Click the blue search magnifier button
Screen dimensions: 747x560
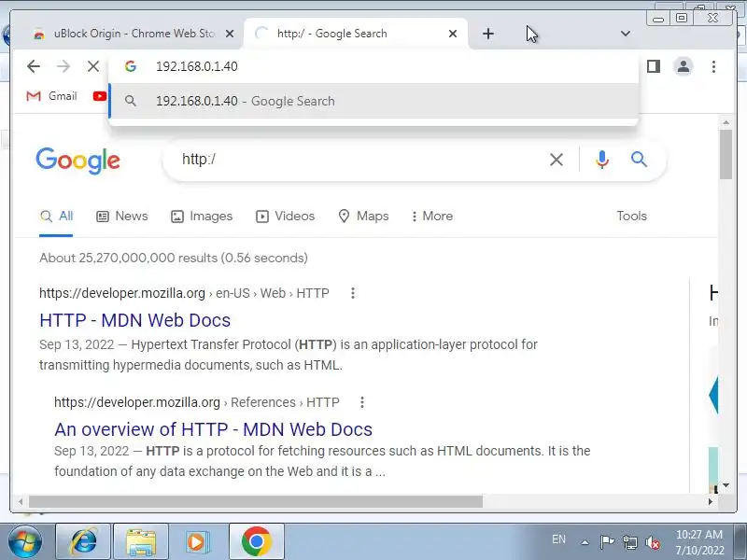tap(640, 160)
